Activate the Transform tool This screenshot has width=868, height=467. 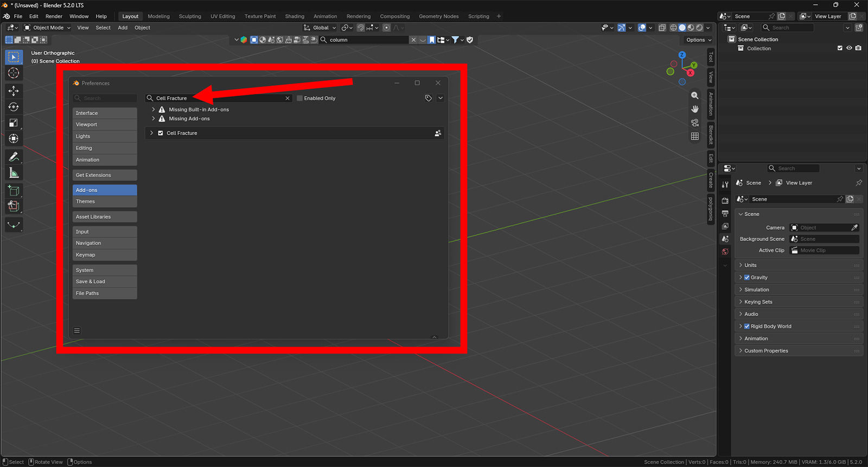(14, 138)
